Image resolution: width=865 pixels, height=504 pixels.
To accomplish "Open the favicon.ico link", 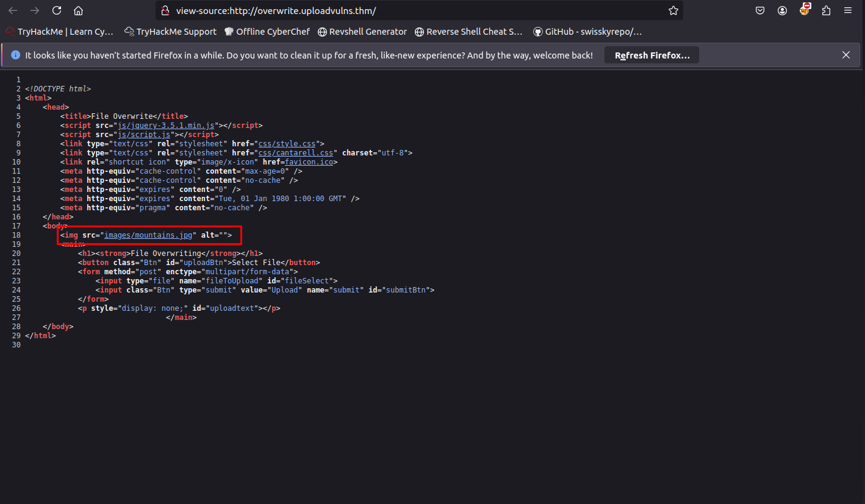I will point(309,162).
